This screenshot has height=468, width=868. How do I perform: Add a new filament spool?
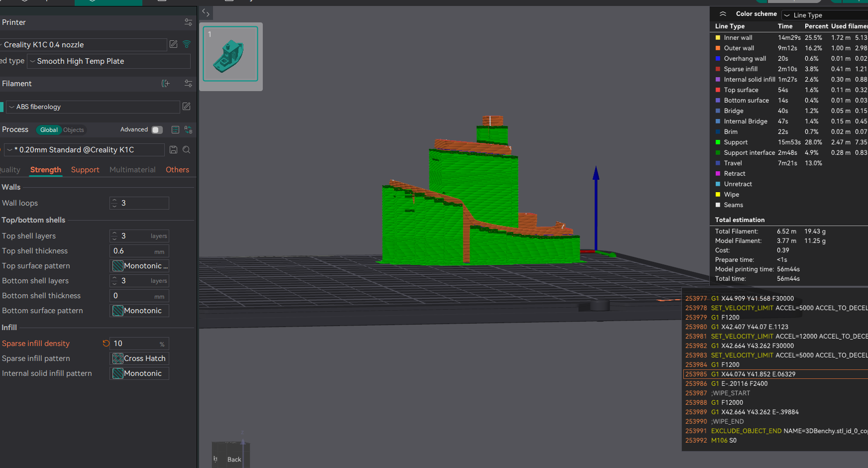tap(166, 84)
